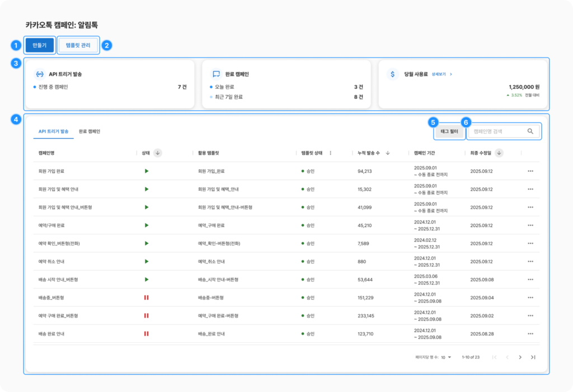This screenshot has width=573, height=392.
Task: Sort by 최종 수정일 arrow icon
Action: (499, 153)
